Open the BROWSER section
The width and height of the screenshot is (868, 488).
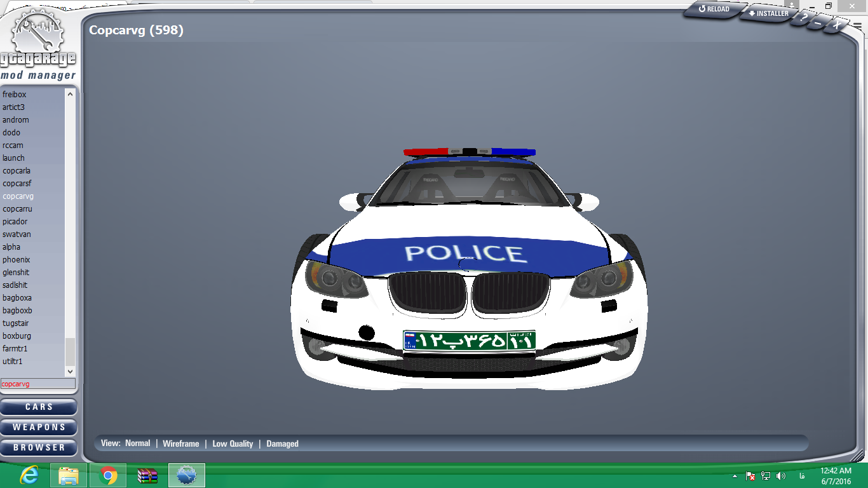pyautogui.click(x=39, y=447)
